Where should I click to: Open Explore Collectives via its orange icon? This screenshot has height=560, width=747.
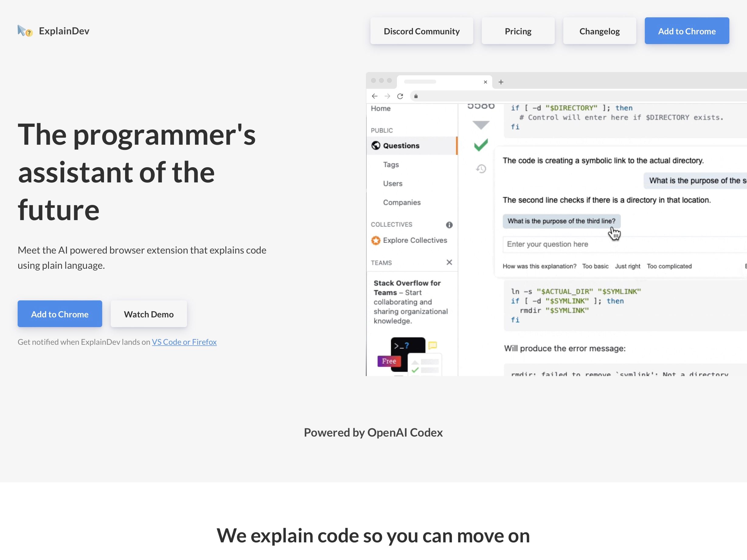(376, 240)
